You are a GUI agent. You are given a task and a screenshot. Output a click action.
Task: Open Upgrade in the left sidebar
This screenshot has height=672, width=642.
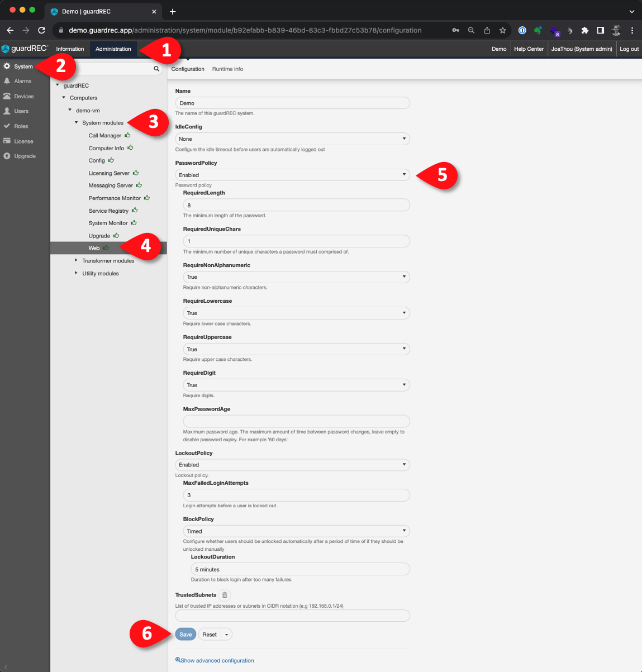tap(25, 156)
